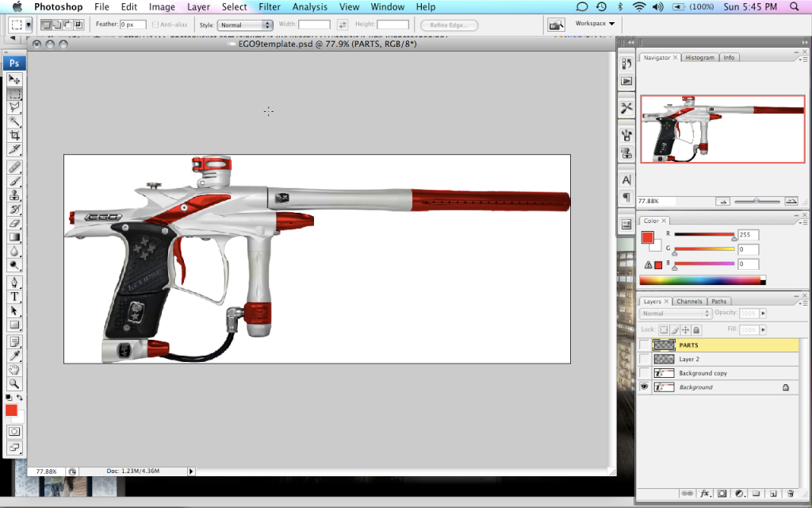
Task: Open the Workspace dropdown
Action: [595, 23]
